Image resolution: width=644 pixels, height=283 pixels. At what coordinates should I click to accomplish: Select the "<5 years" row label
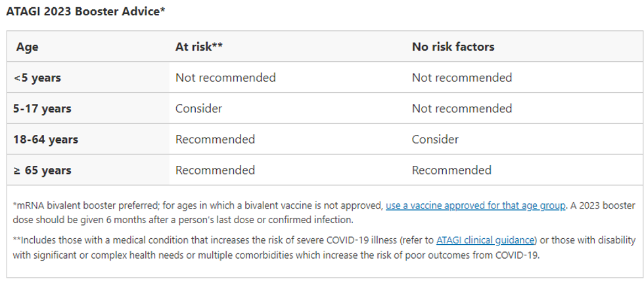37,78
